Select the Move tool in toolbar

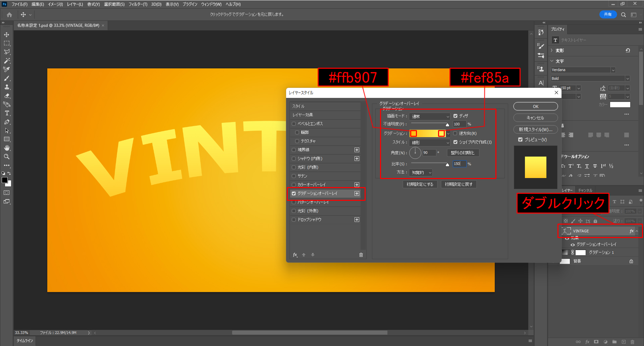tap(7, 35)
